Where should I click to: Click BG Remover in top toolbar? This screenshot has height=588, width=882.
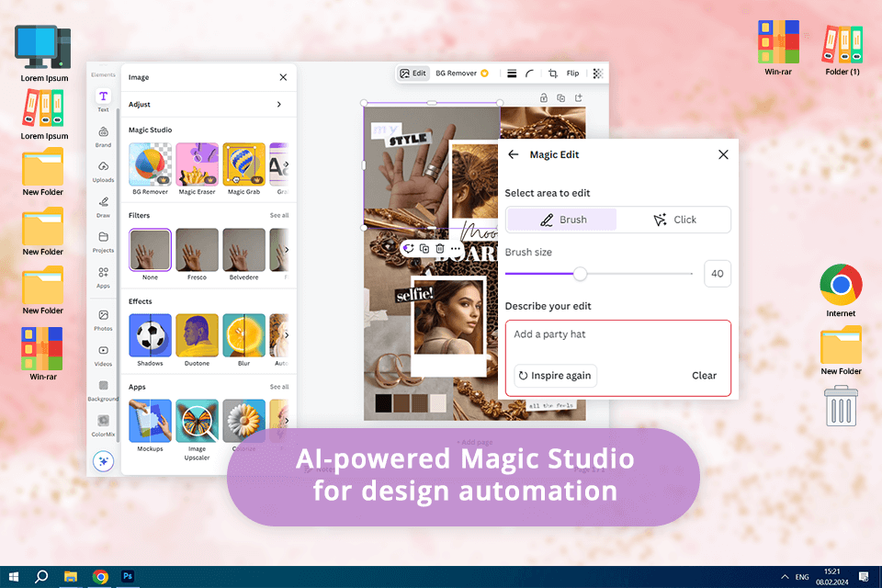coord(462,73)
